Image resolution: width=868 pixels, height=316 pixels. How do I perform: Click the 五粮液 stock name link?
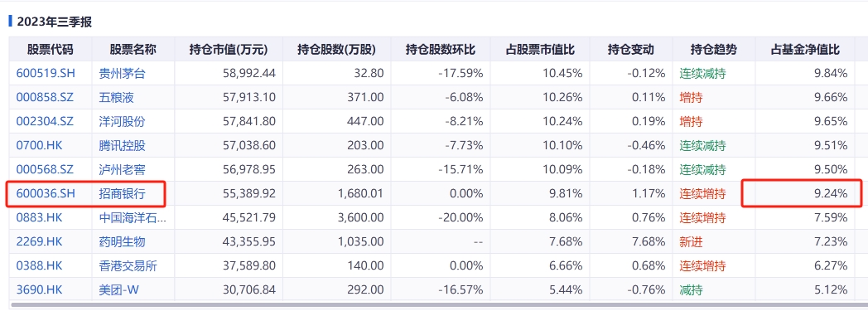116,98
